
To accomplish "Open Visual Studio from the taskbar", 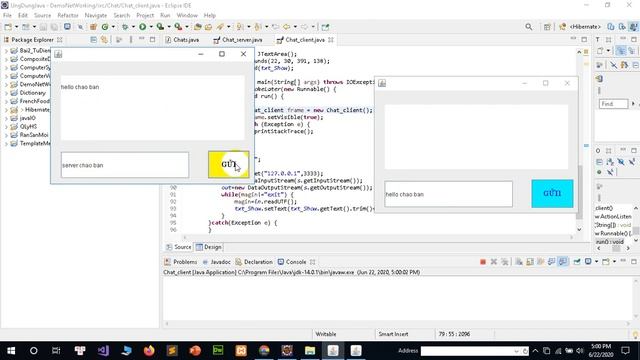I will (103, 351).
